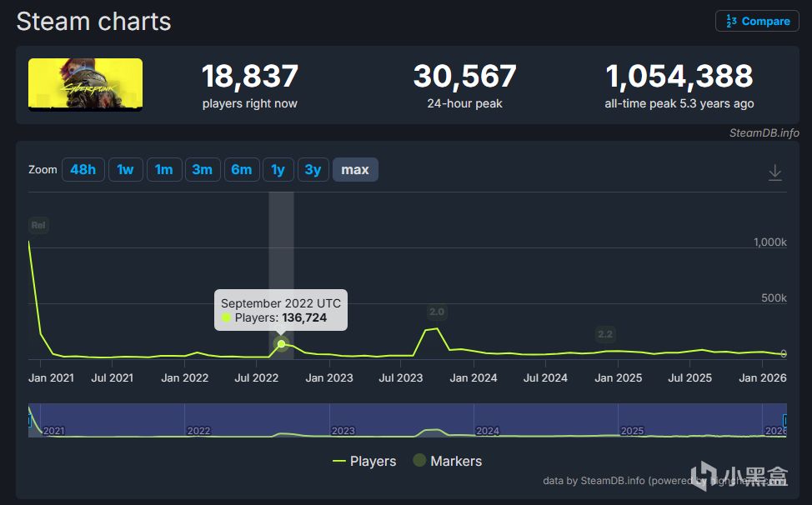Image resolution: width=812 pixels, height=505 pixels.
Task: Click the right navigator range handle
Action: [784, 420]
